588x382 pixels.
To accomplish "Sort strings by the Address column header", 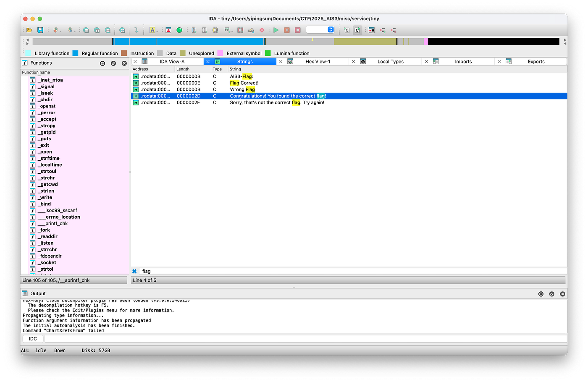I will (x=153, y=69).
